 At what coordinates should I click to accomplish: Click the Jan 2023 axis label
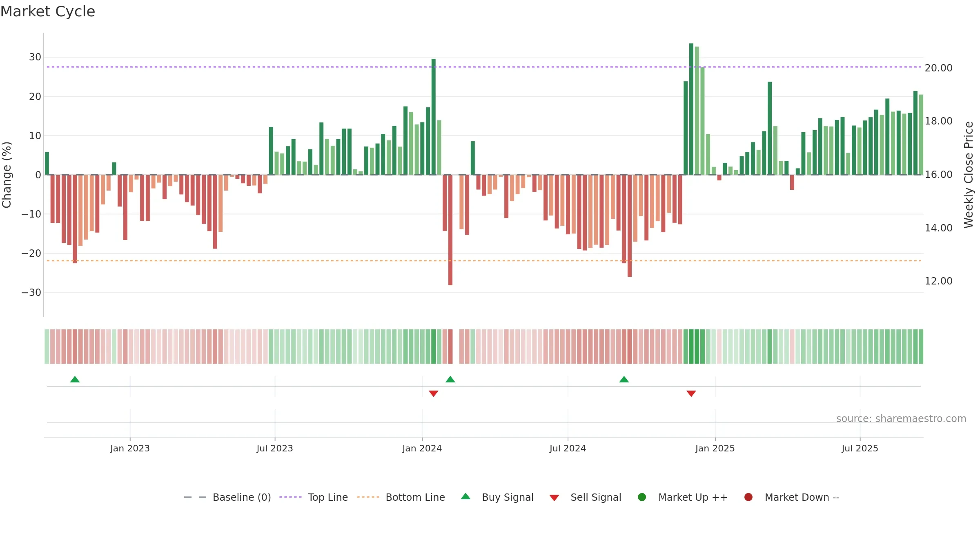click(130, 449)
